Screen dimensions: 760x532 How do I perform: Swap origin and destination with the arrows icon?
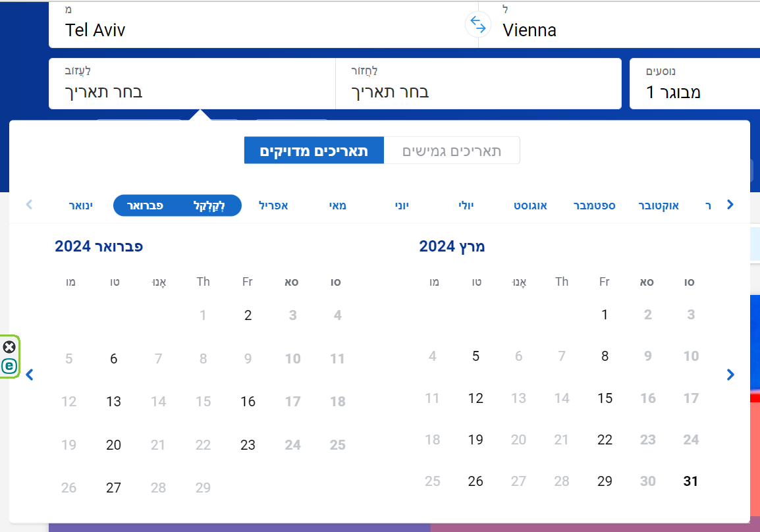pyautogui.click(x=478, y=25)
